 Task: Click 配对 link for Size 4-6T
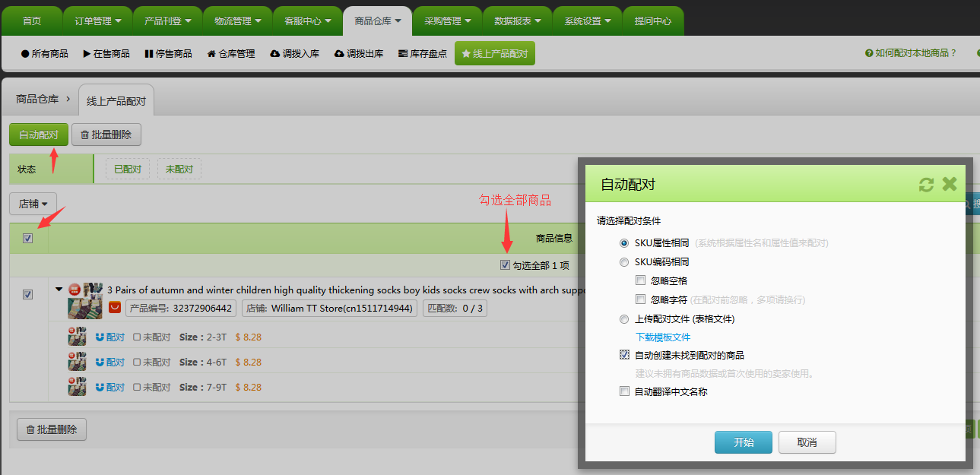pos(110,362)
